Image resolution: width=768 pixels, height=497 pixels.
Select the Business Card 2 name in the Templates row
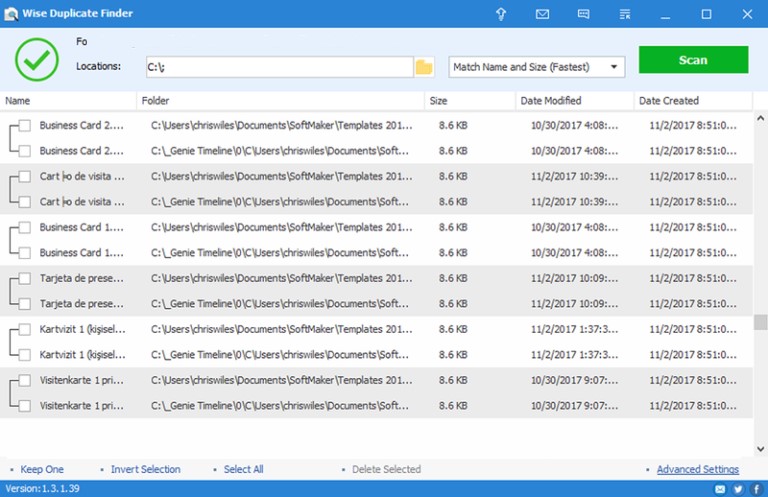click(x=82, y=125)
